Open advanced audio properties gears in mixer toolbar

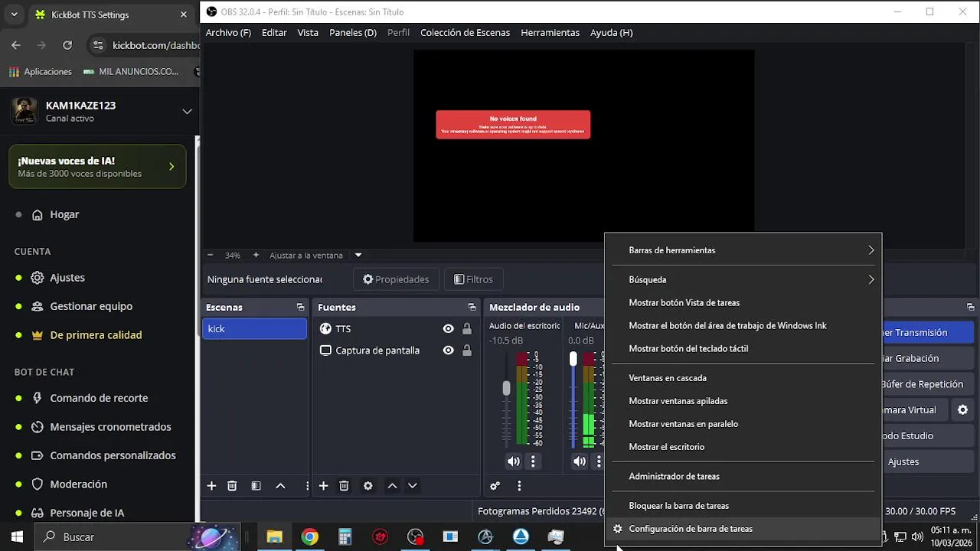pos(495,486)
